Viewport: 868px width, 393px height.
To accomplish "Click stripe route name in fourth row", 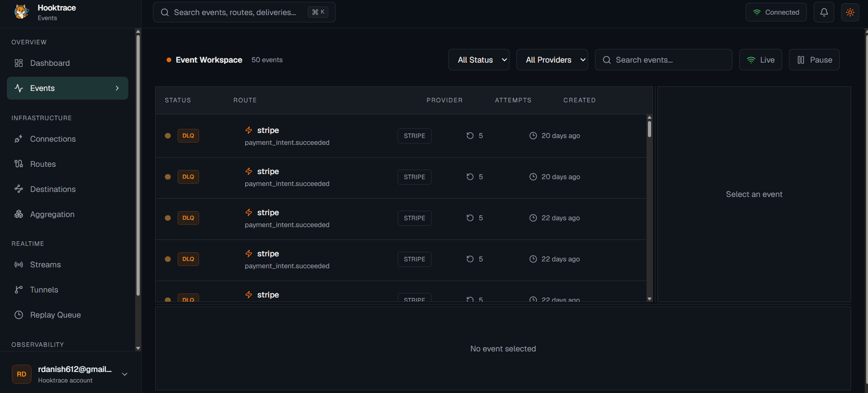I will coord(268,254).
